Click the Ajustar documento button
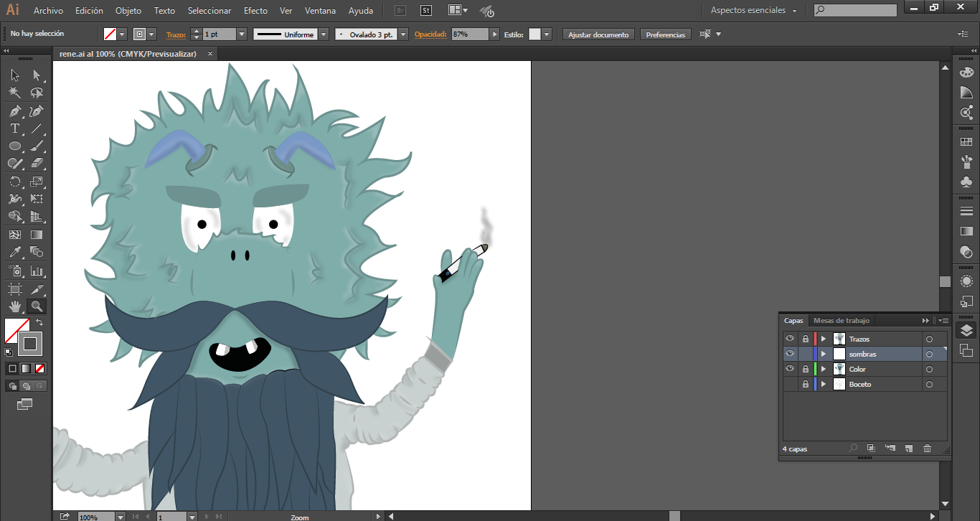Viewport: 980px width, 521px height. pyautogui.click(x=598, y=34)
